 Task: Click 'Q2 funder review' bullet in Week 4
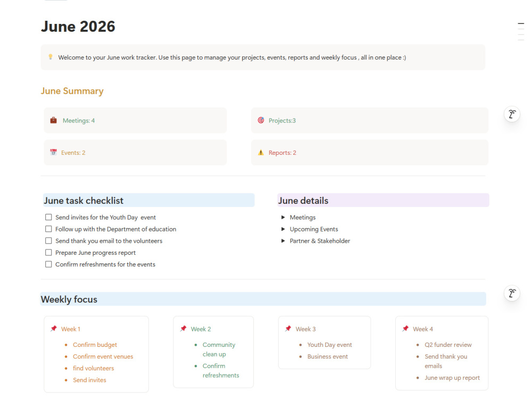click(x=448, y=345)
